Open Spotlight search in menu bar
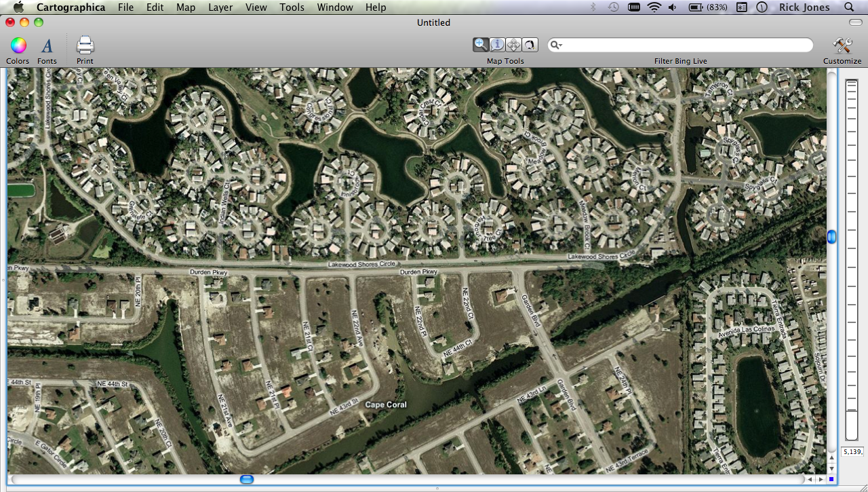The height and width of the screenshot is (492, 868). click(x=849, y=7)
